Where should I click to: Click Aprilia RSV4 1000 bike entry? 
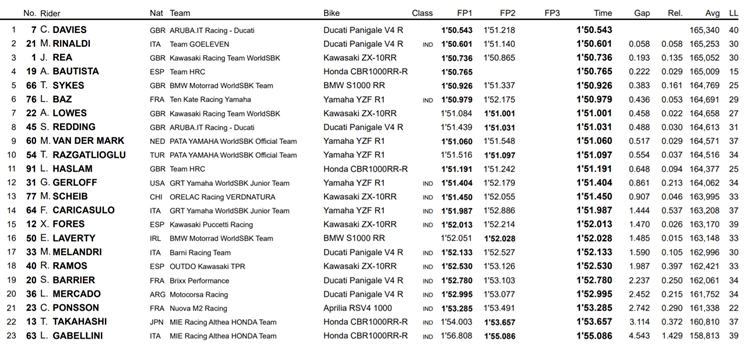coord(358,308)
